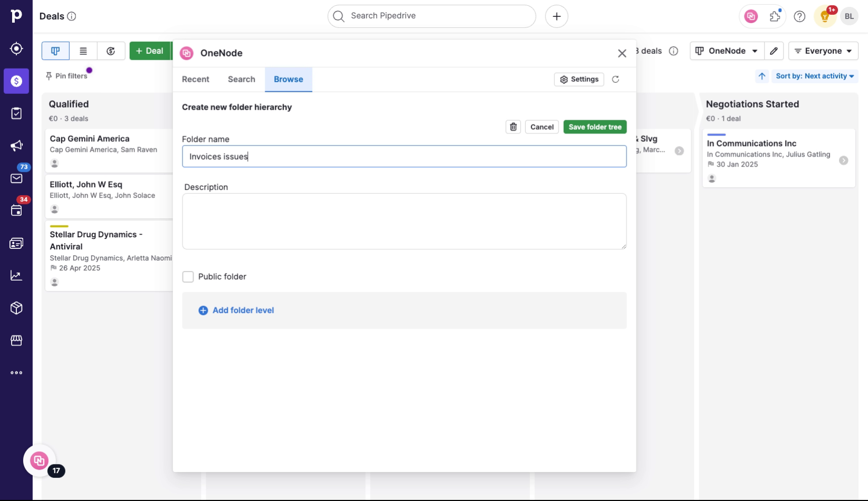Viewport: 868px width, 501px height.
Task: Open BL user account avatar
Action: point(849,16)
